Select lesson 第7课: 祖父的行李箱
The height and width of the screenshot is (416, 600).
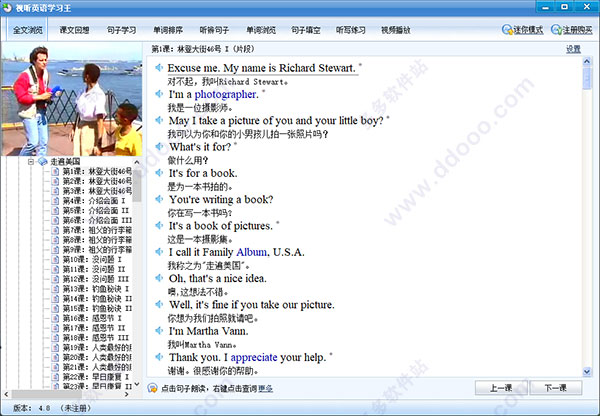[x=97, y=230]
